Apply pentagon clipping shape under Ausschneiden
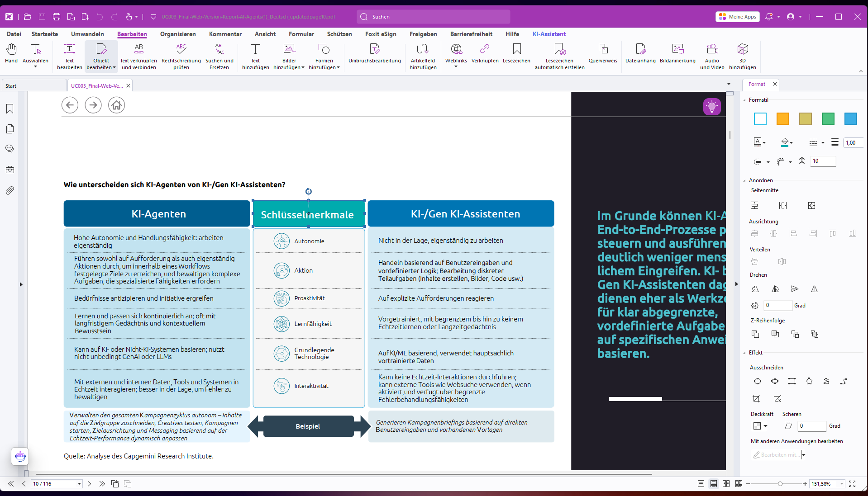This screenshot has height=496, width=868. pyautogui.click(x=809, y=381)
